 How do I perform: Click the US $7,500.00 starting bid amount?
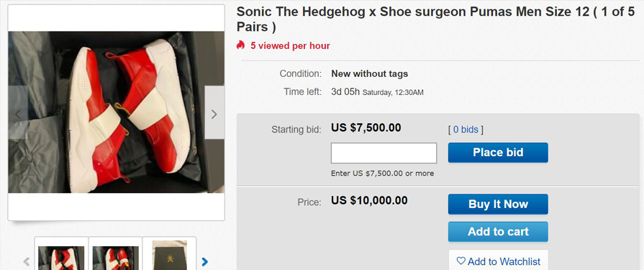click(x=366, y=128)
